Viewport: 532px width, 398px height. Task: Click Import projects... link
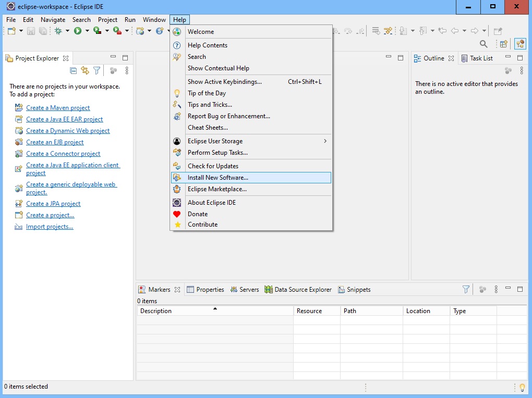[x=50, y=227]
